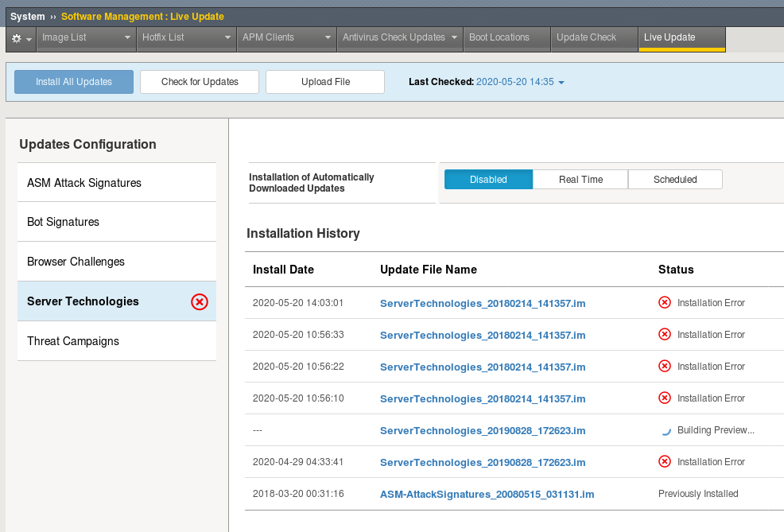Open the Boot Locations tab

(506, 37)
